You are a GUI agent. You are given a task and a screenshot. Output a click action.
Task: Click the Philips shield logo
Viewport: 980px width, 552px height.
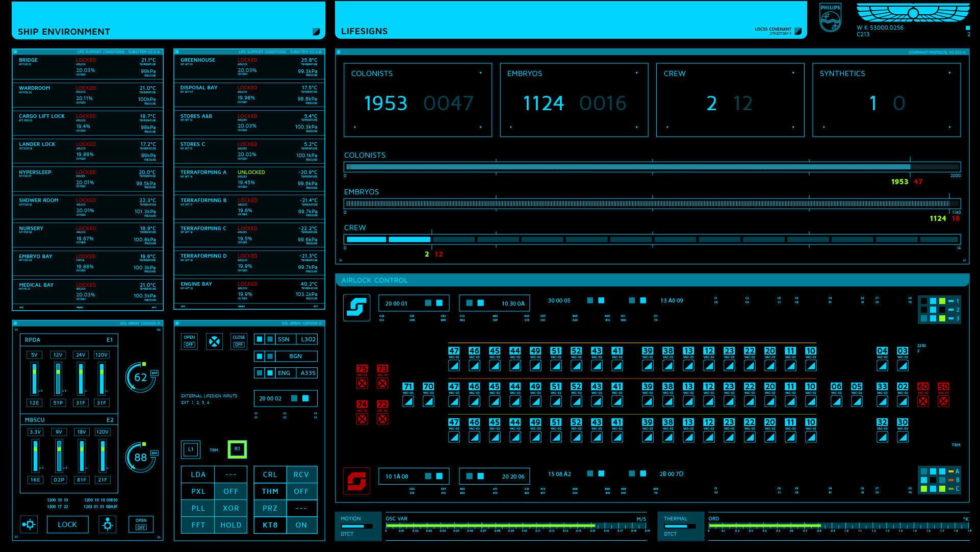pyautogui.click(x=830, y=18)
